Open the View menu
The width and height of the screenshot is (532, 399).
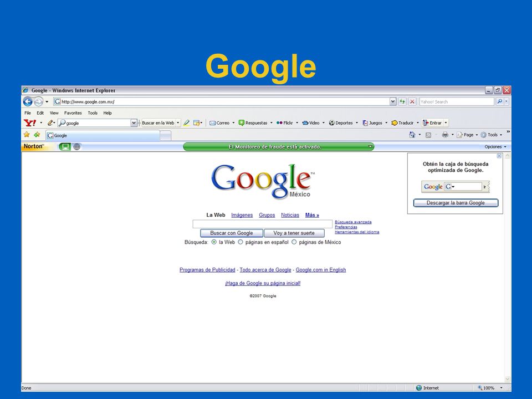(x=54, y=113)
